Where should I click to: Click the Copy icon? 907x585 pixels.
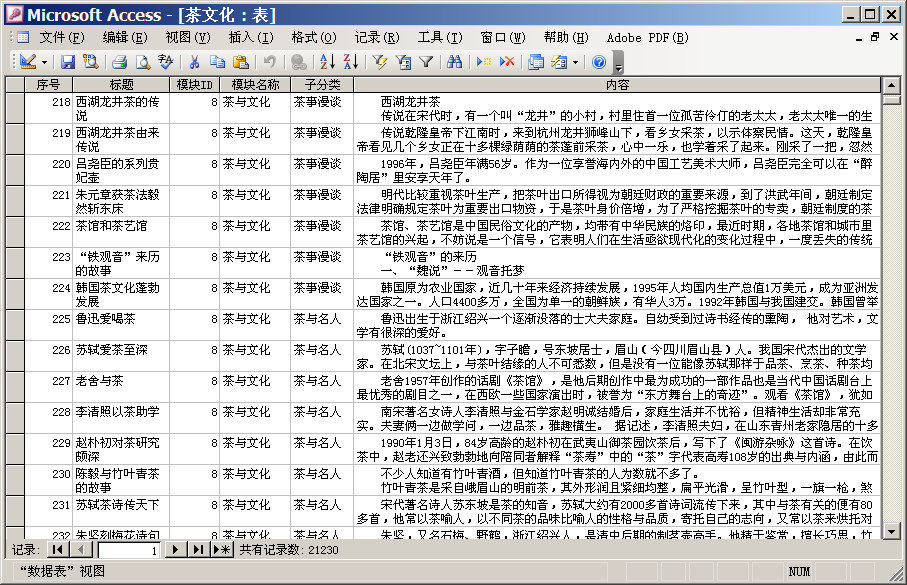[x=217, y=61]
